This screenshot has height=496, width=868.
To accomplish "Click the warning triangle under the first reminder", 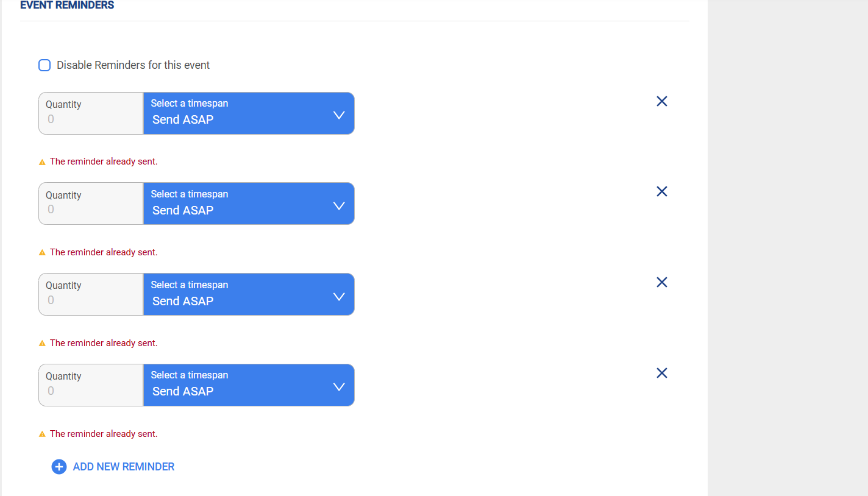I will pos(42,162).
